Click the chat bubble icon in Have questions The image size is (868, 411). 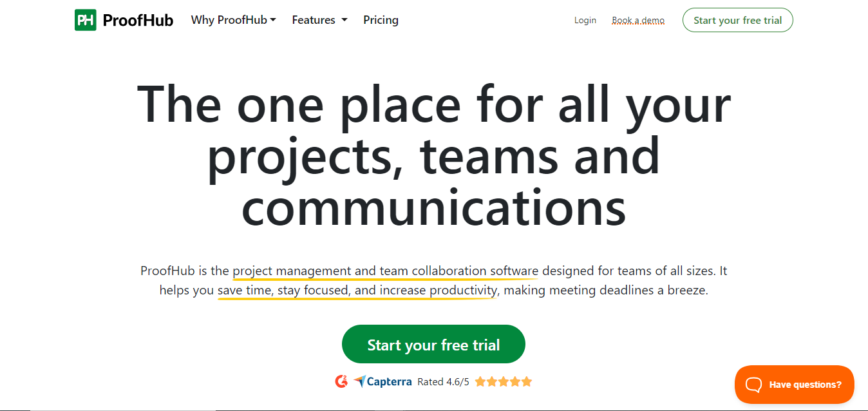(x=753, y=385)
